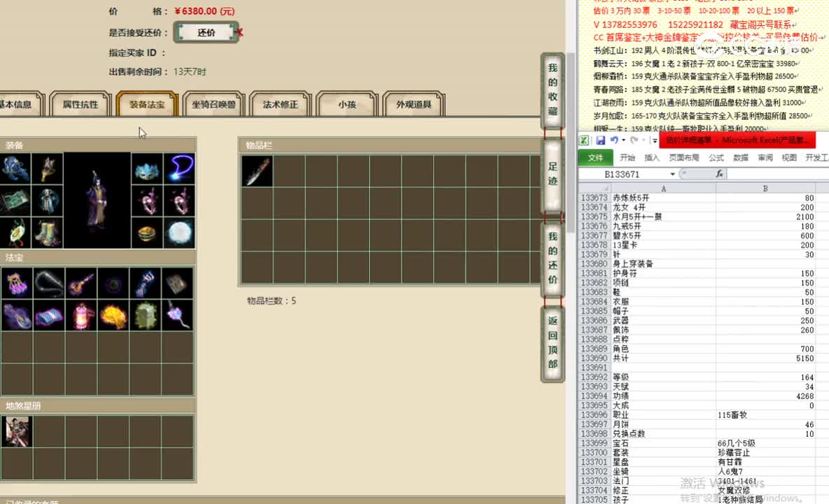The image size is (829, 504).
Task: Open the 坐骑召唤兽 tab
Action: pos(214,104)
